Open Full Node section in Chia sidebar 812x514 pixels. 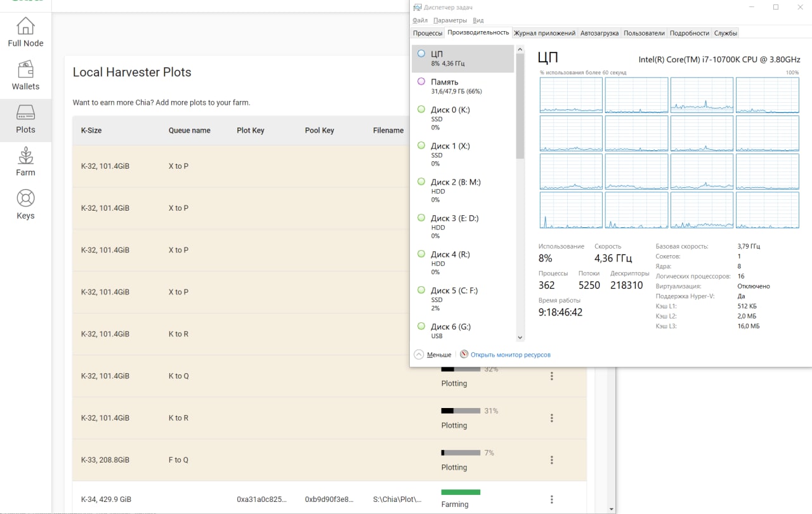pyautogui.click(x=25, y=33)
